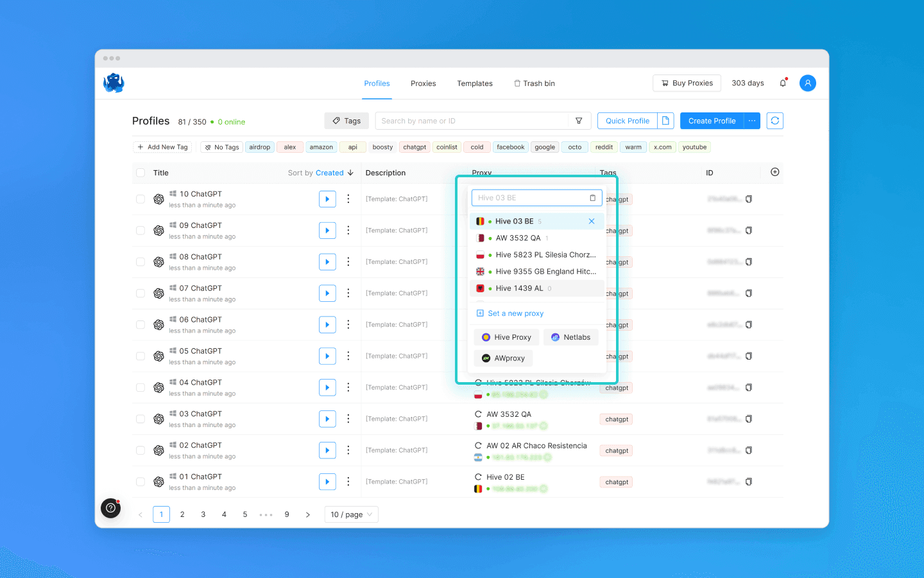Filter by the youtube tag
The height and width of the screenshot is (578, 924).
click(695, 147)
